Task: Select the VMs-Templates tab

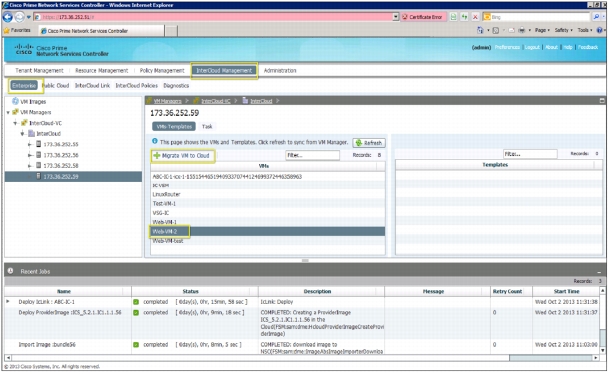Action: (174, 127)
